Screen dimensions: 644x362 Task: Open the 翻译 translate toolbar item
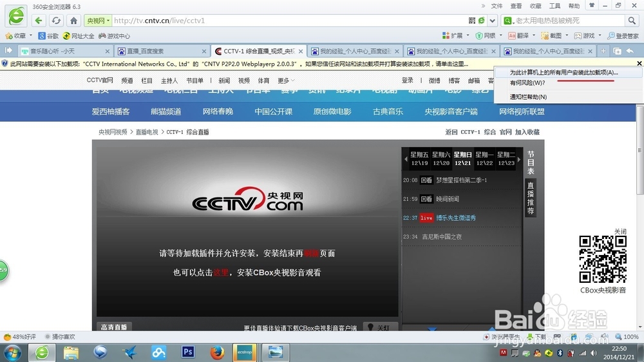(x=518, y=35)
